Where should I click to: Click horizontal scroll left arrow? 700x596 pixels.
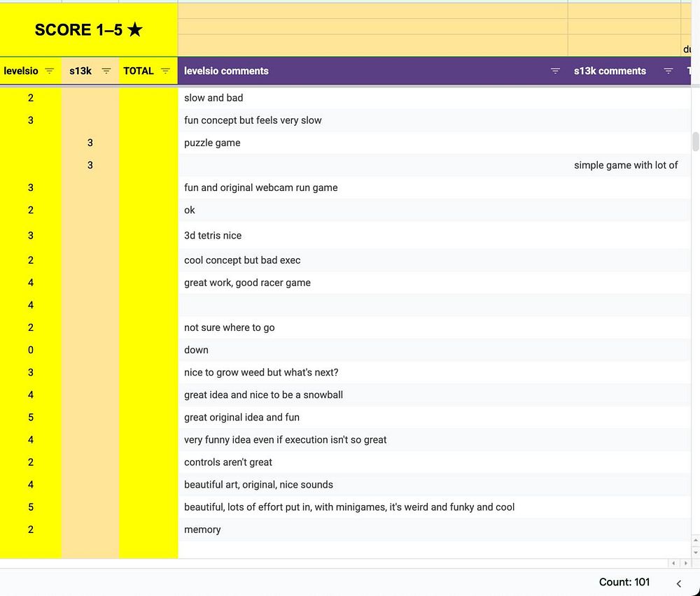click(x=673, y=563)
